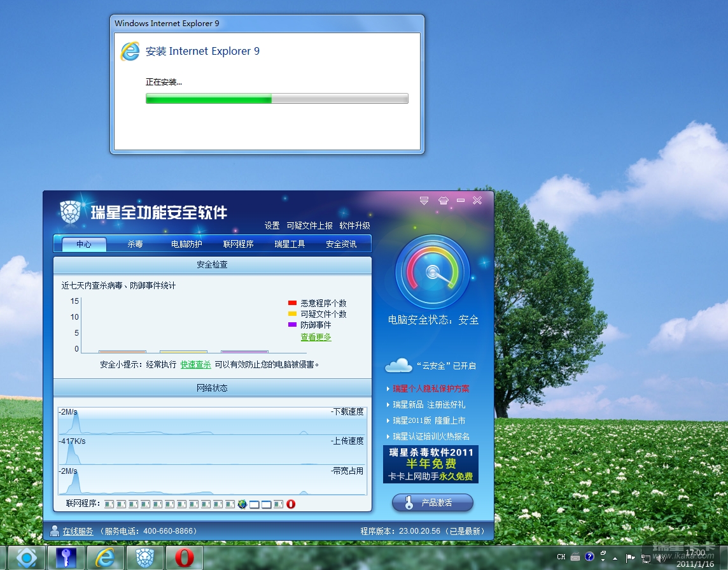
Task: Click the blue help question mark tray icon
Action: pos(589,557)
